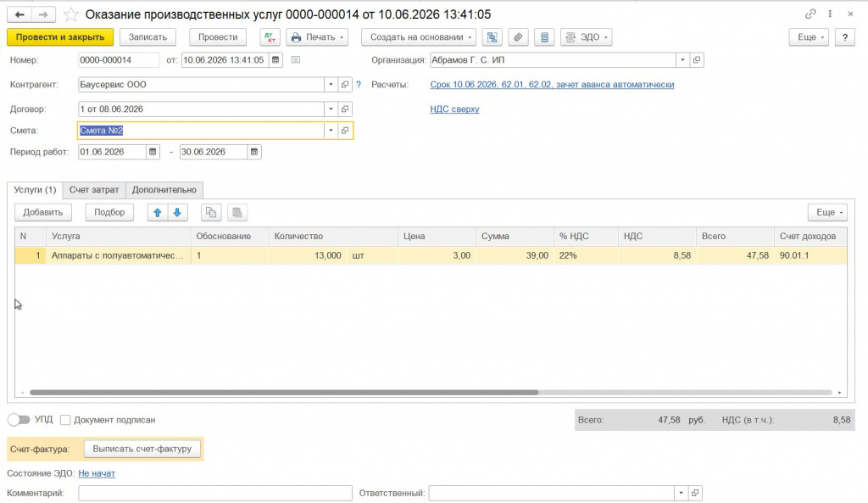Click the Комментарий input field
The height and width of the screenshot is (503, 868).
point(214,493)
